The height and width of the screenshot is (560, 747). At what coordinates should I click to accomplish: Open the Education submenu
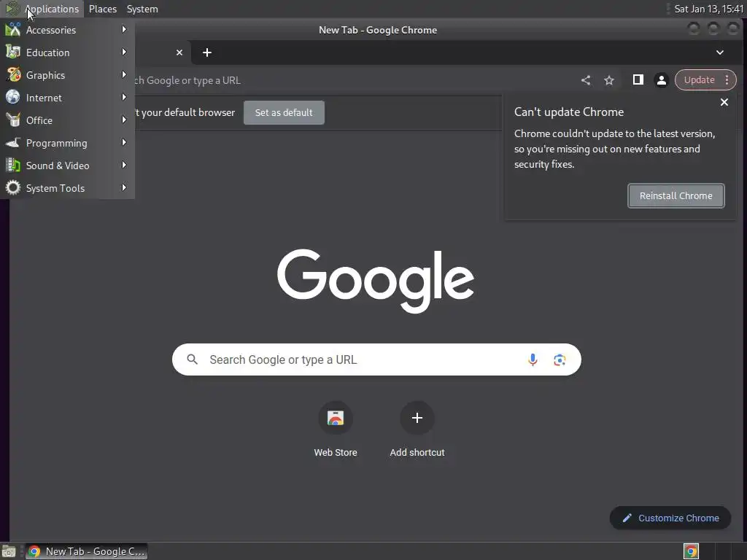[x=67, y=52]
